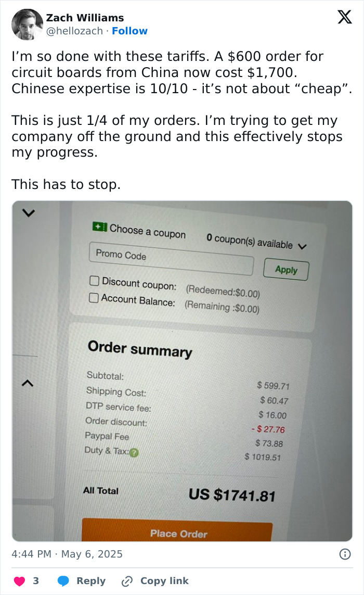Viewport: 364px width, 595px height.
Task: Like the tweet with the heart icon
Action: [20, 581]
